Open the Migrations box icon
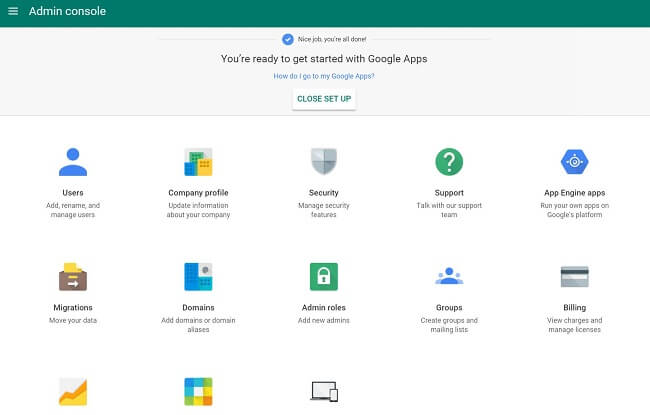The image size is (650, 415). tap(73, 277)
